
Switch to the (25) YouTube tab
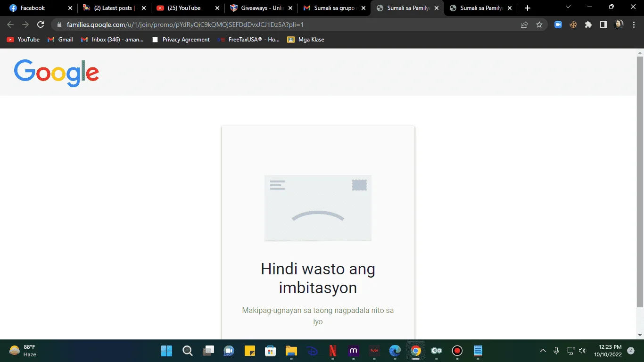(188, 8)
